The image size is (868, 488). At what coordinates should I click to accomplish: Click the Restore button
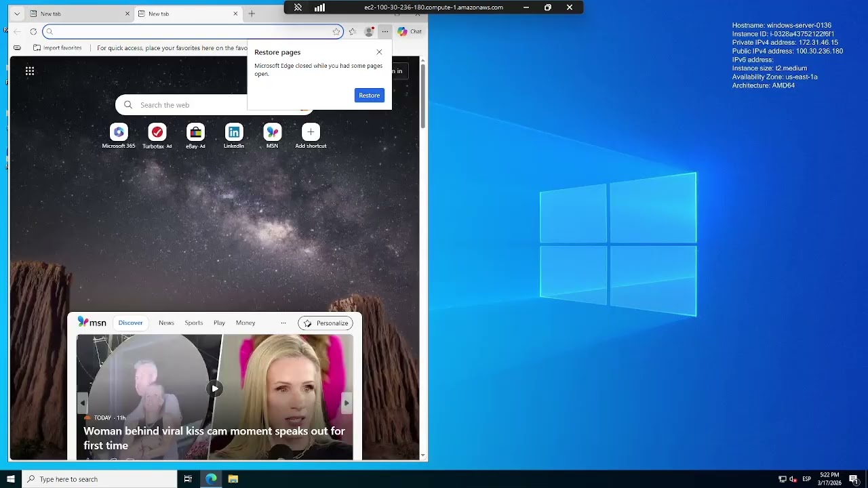coord(370,96)
